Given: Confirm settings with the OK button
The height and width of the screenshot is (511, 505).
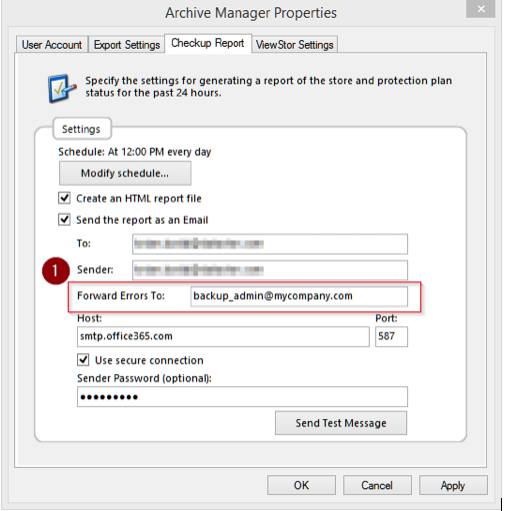Looking at the screenshot, I should (x=301, y=485).
